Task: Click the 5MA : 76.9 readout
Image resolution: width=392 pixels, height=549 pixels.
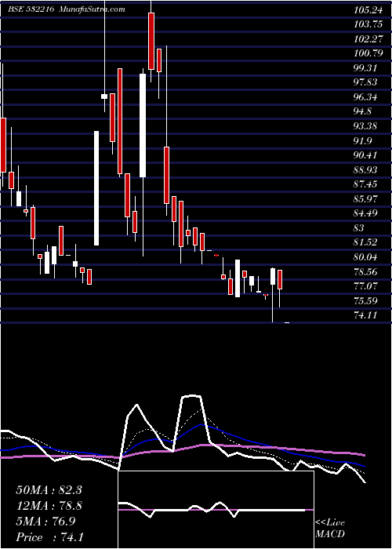Action: point(45,522)
